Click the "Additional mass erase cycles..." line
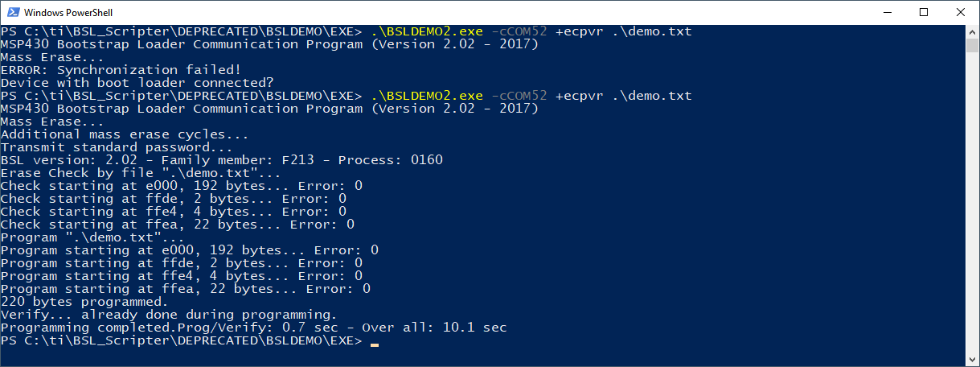Image resolution: width=980 pixels, height=367 pixels. (125, 134)
